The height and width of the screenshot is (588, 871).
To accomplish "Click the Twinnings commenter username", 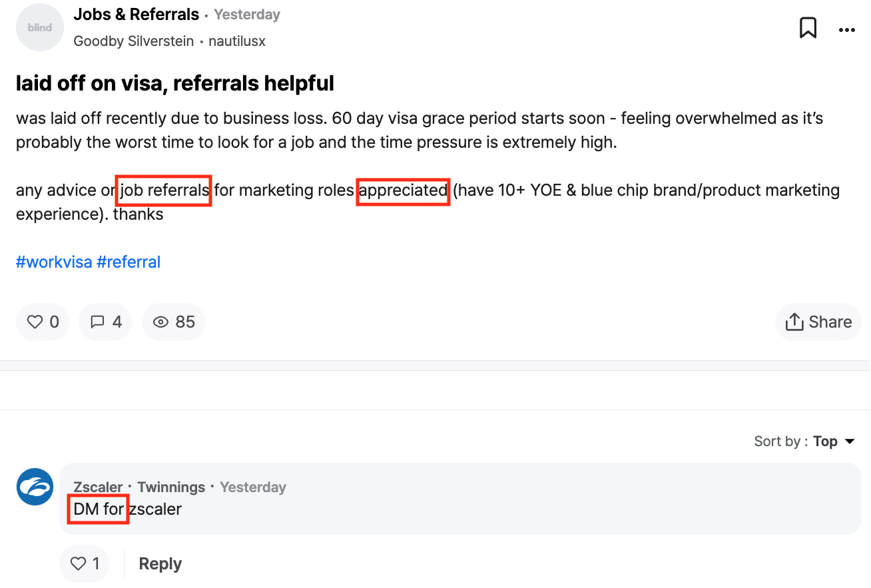I will 171,487.
